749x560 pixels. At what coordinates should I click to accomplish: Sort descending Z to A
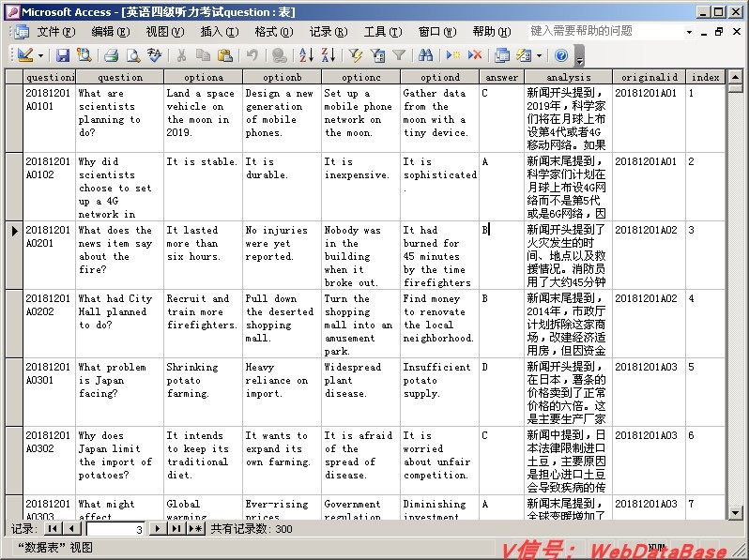pyautogui.click(x=329, y=55)
